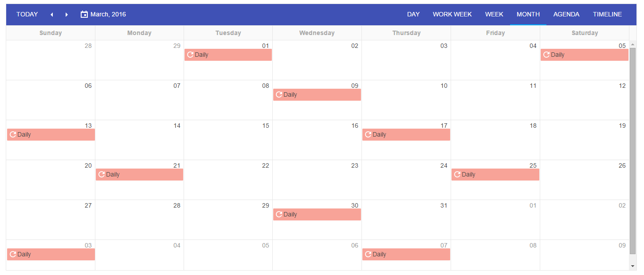This screenshot has width=644, height=275.
Task: Open the Timeline view
Action: (x=607, y=14)
